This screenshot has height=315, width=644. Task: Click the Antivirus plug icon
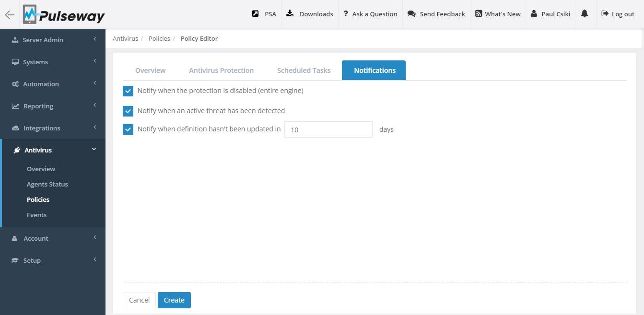coord(17,151)
